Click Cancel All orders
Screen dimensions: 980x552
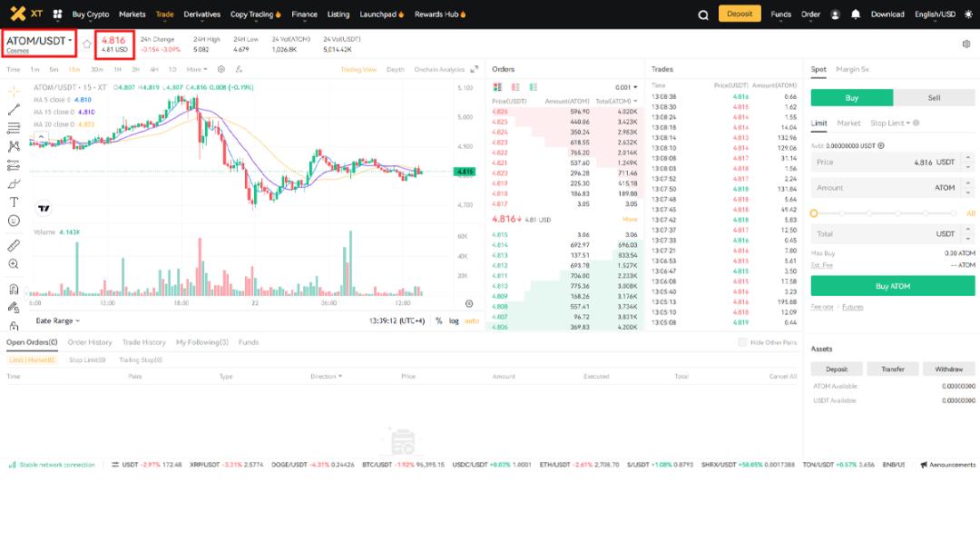tap(783, 377)
